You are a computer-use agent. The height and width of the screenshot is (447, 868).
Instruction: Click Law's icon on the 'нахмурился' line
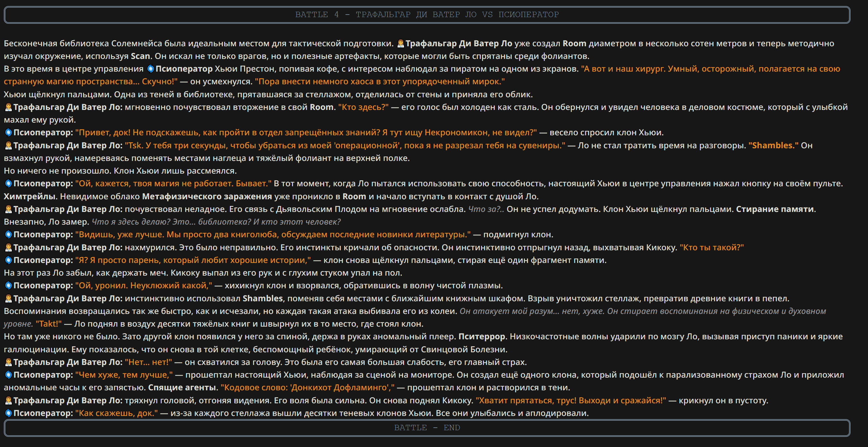pyautogui.click(x=8, y=247)
